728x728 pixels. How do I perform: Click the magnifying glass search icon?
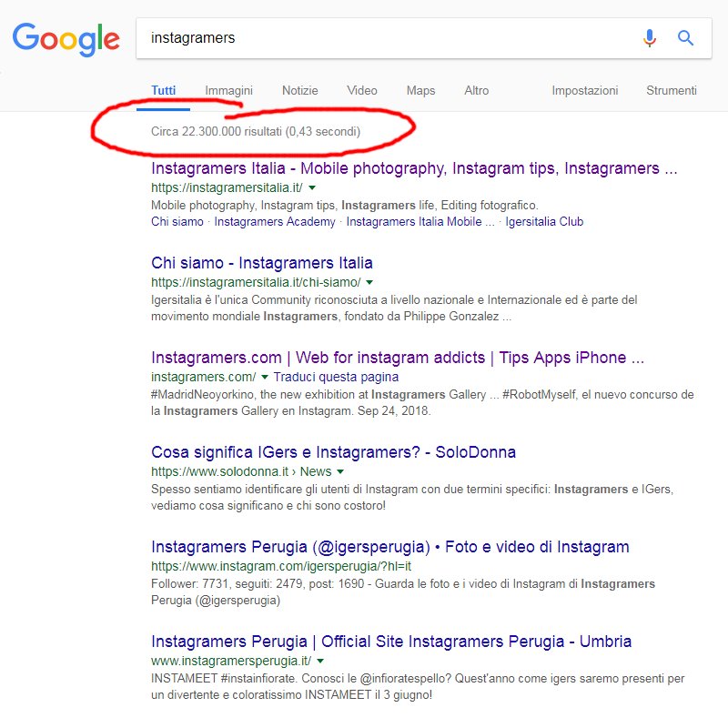click(685, 38)
